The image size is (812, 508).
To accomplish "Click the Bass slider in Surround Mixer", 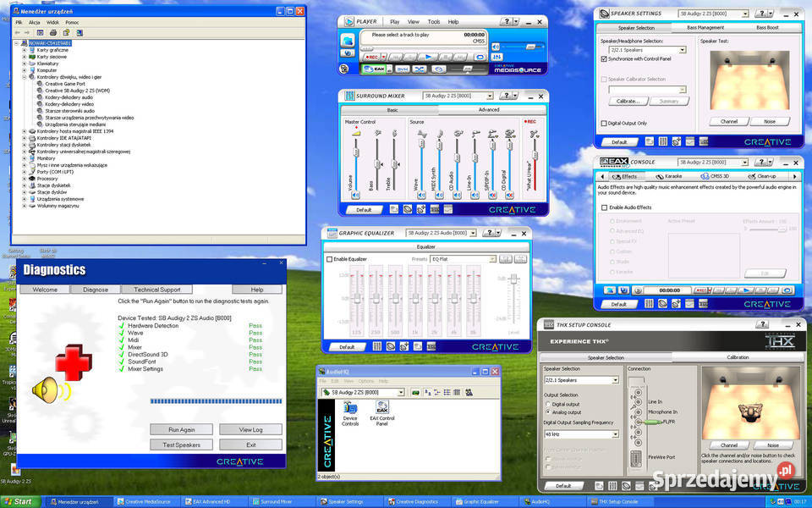I will click(x=377, y=163).
